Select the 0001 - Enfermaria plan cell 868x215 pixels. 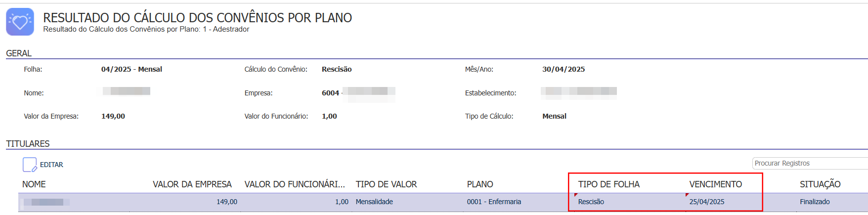494,202
